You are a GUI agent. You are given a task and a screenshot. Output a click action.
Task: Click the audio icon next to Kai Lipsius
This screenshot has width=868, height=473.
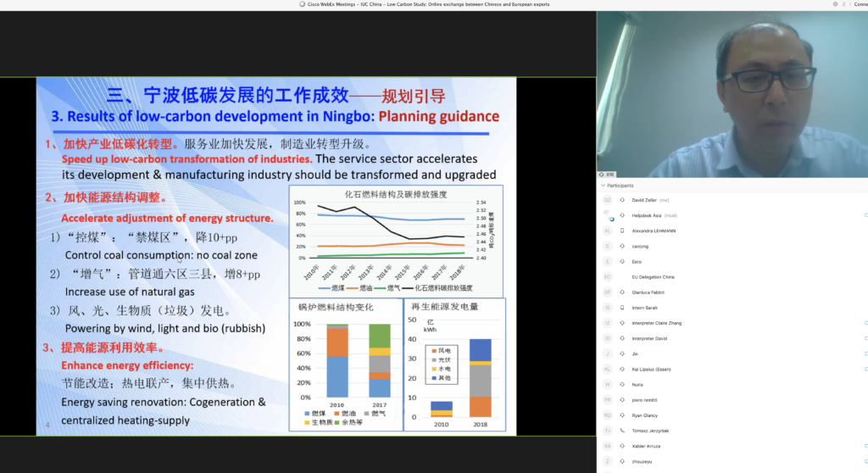tap(622, 369)
